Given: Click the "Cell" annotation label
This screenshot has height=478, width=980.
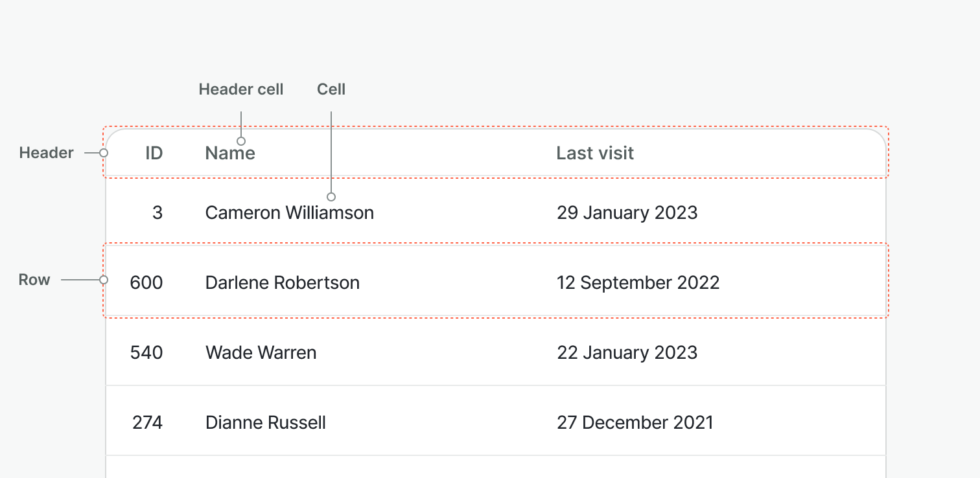Looking at the screenshot, I should pos(331,89).
